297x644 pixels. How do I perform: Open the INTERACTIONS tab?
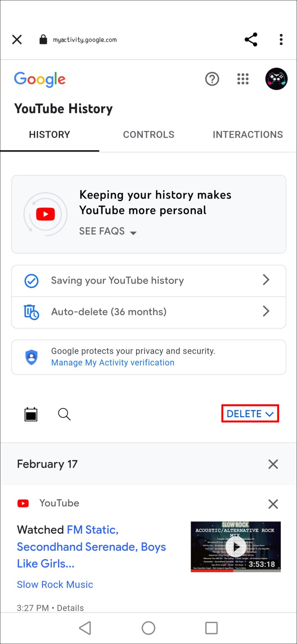coord(247,134)
